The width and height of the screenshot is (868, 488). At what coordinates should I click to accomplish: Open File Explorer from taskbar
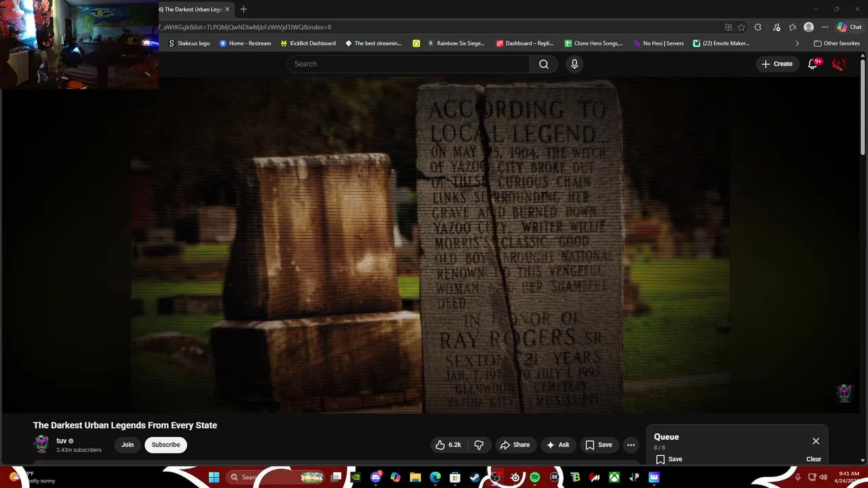(x=415, y=477)
